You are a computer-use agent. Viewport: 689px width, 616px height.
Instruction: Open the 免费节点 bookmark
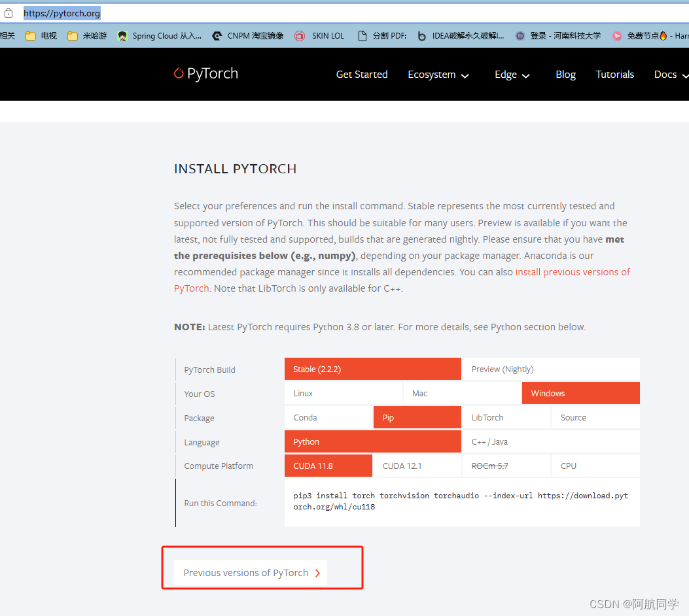point(650,35)
